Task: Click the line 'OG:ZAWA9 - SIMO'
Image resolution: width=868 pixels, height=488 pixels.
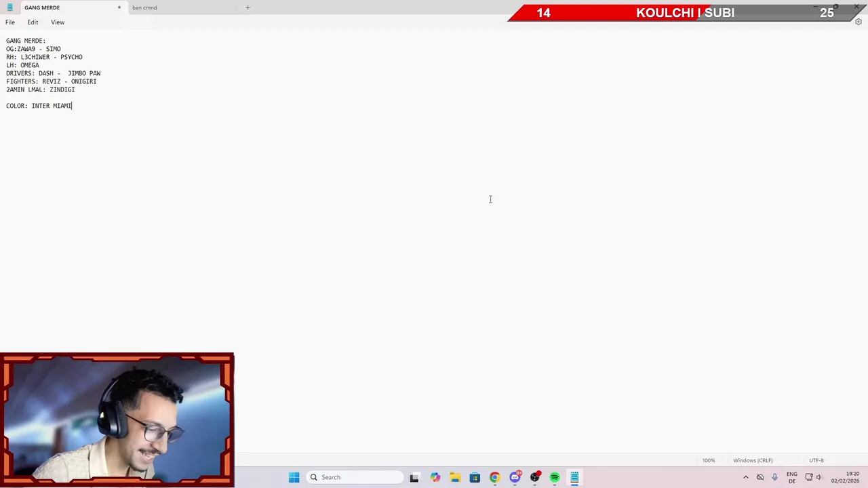Action: [x=33, y=49]
